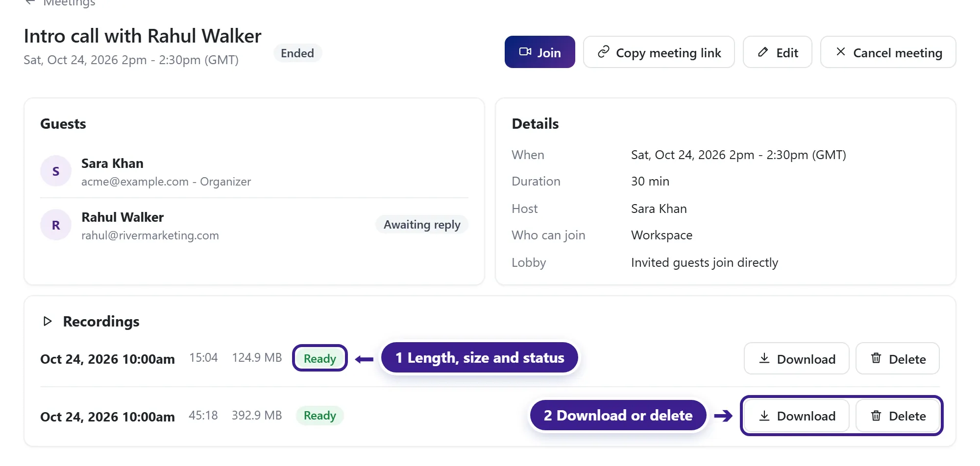Image resolution: width=980 pixels, height=466 pixels.
Task: Click the When date value in Details
Action: click(x=738, y=155)
